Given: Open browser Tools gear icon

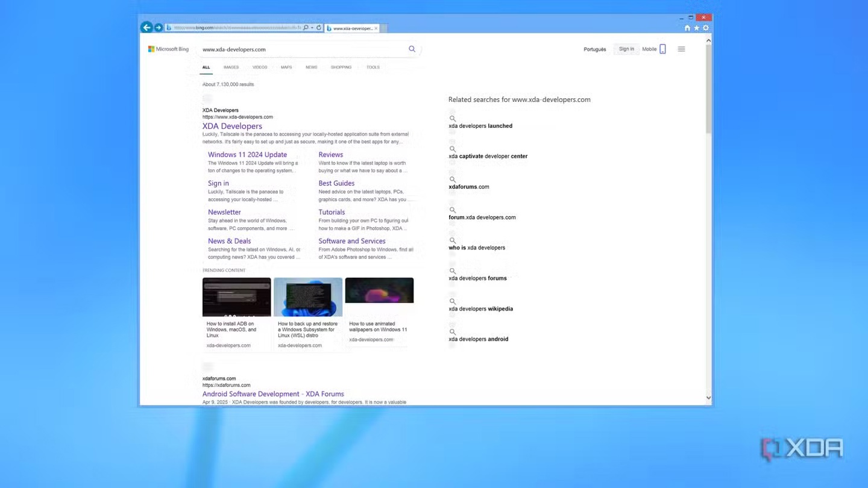Looking at the screenshot, I should 706,28.
